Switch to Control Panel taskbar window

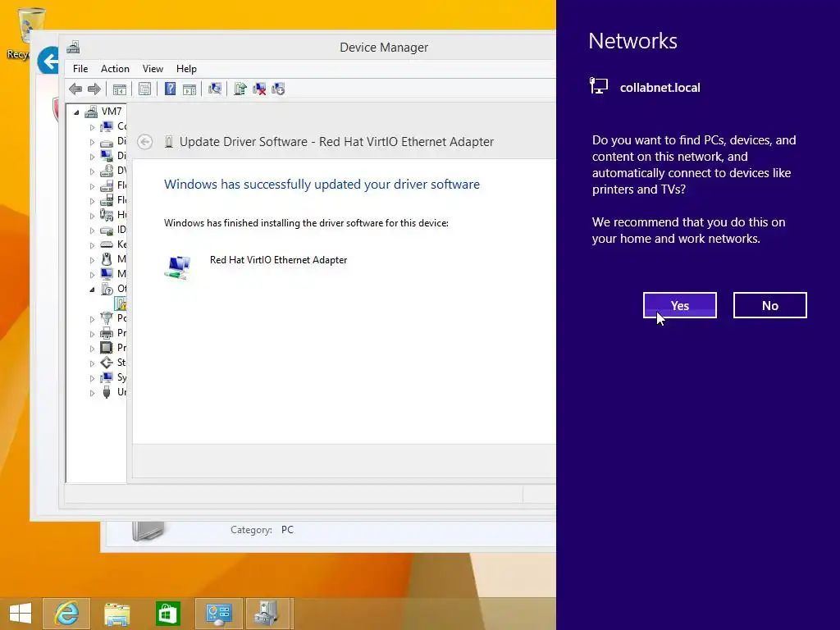[x=218, y=614]
